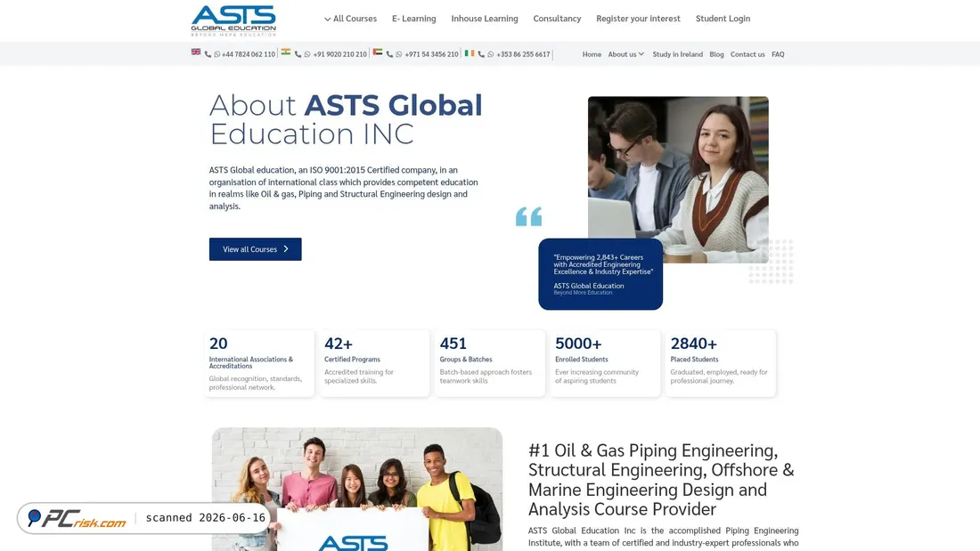
Task: Select the 451 Groups & Batches card
Action: coord(490,363)
